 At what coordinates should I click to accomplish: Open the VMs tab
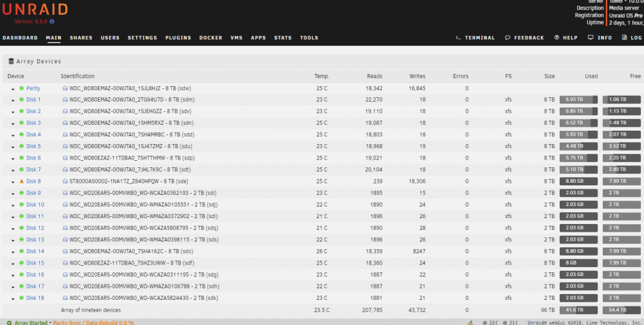click(x=236, y=38)
